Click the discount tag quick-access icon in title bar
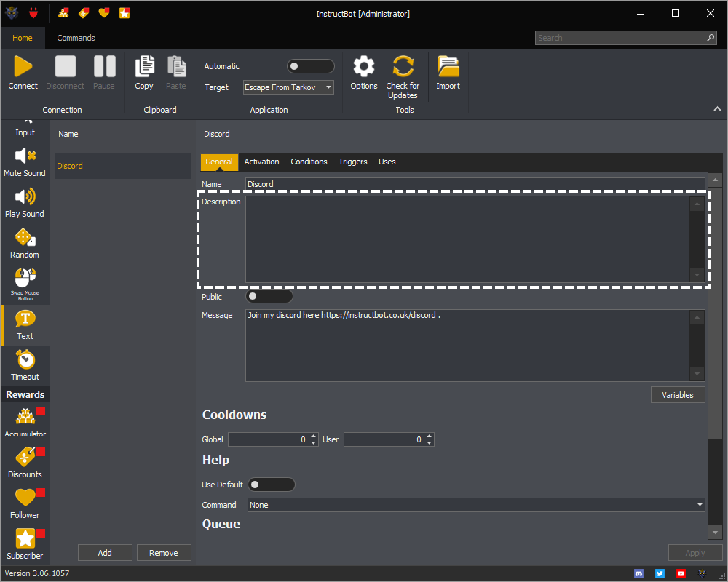This screenshot has height=582, width=728. click(x=84, y=13)
